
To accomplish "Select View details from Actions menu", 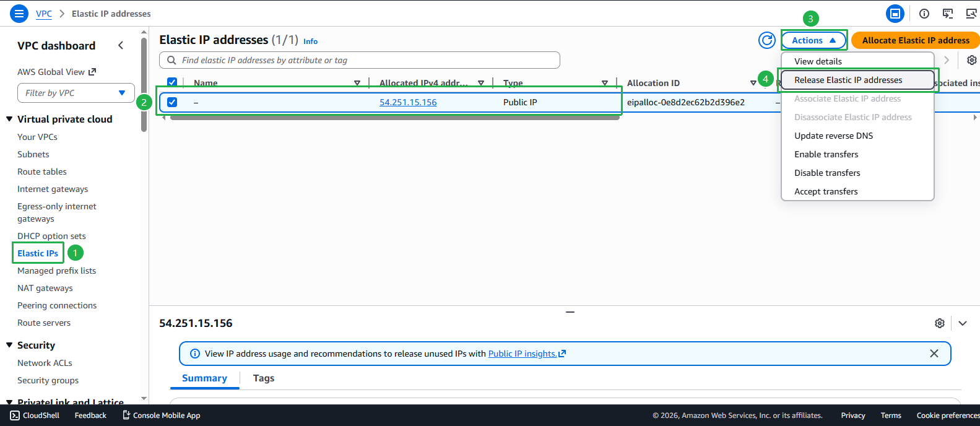I will coord(857,61).
